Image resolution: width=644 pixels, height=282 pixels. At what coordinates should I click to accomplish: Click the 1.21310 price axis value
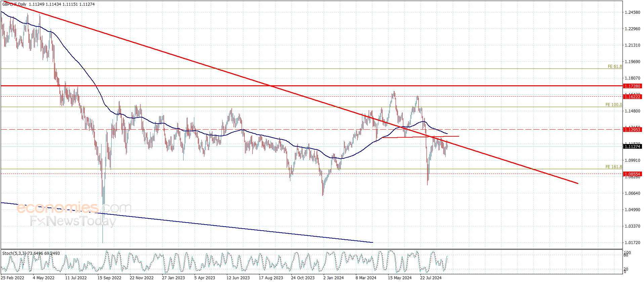632,45
